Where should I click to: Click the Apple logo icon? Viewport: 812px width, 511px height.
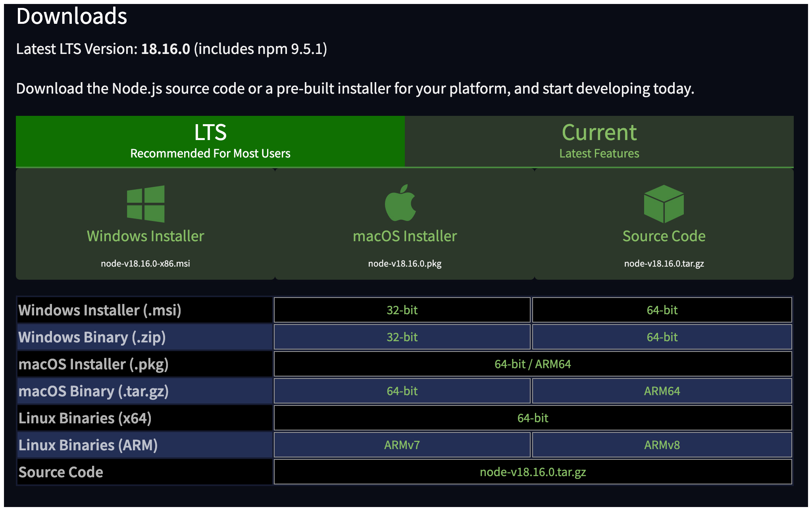coord(400,202)
